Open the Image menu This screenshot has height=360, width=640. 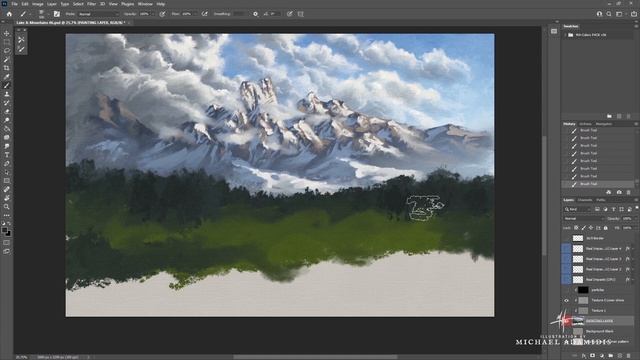coord(38,4)
